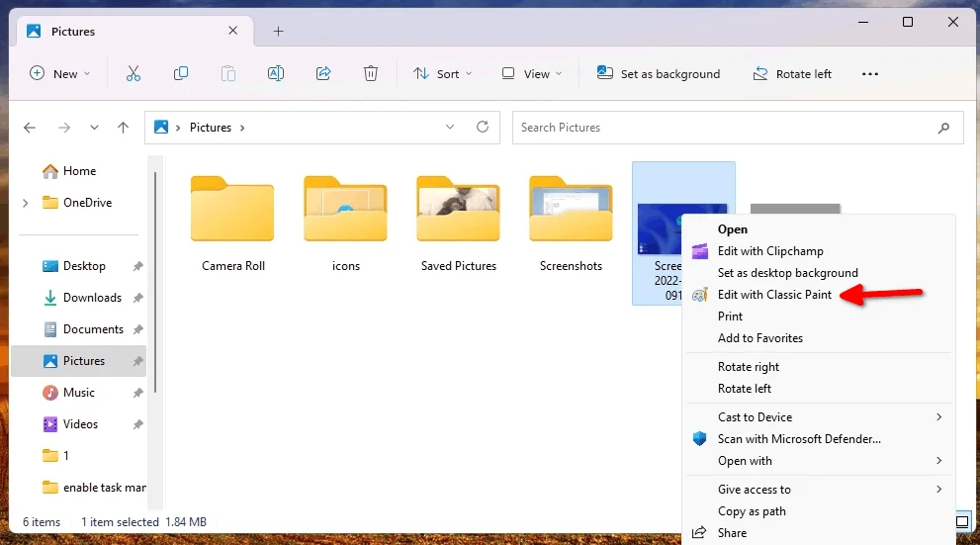Open the Cast to Device submenu
Screen dimensions: 980x545
[x=755, y=417]
